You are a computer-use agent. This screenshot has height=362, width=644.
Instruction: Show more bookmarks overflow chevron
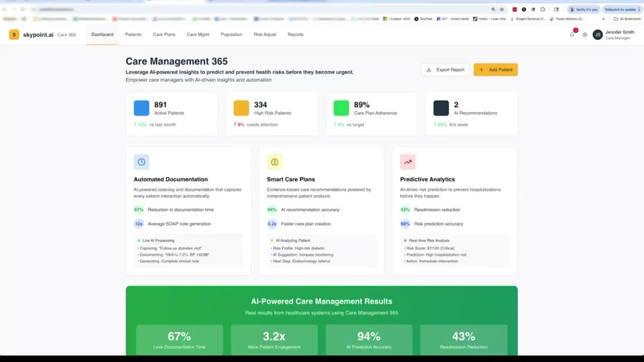point(603,19)
